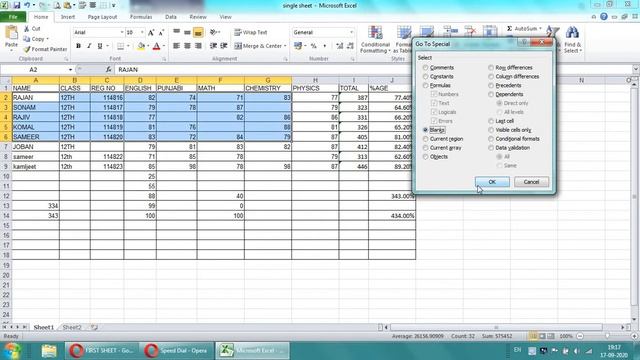Open the font size dropdown
The image size is (640, 360).
142,32
